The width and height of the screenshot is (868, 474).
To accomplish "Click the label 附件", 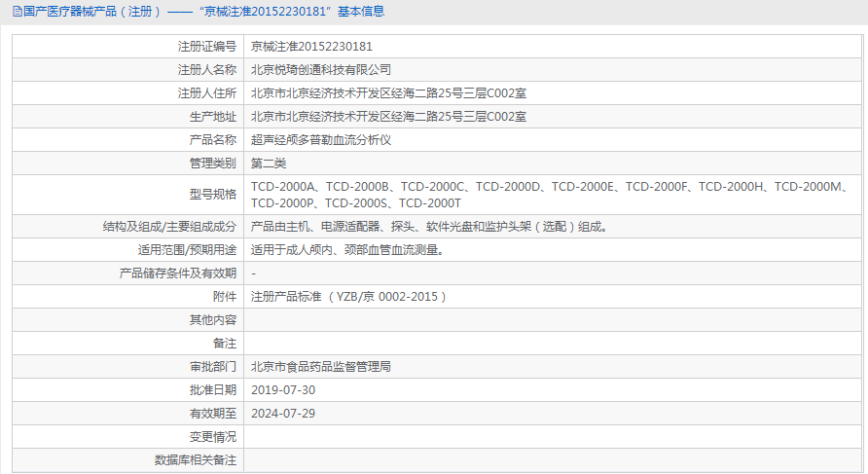I will pyautogui.click(x=225, y=297).
